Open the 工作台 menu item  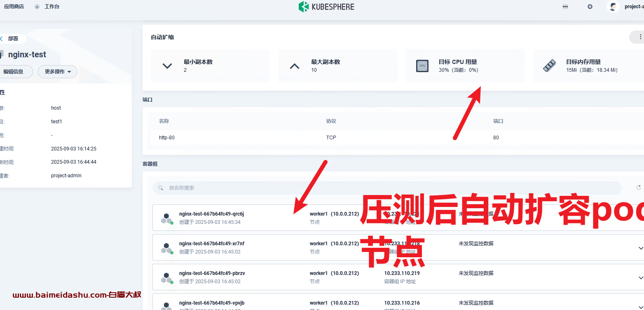52,7
